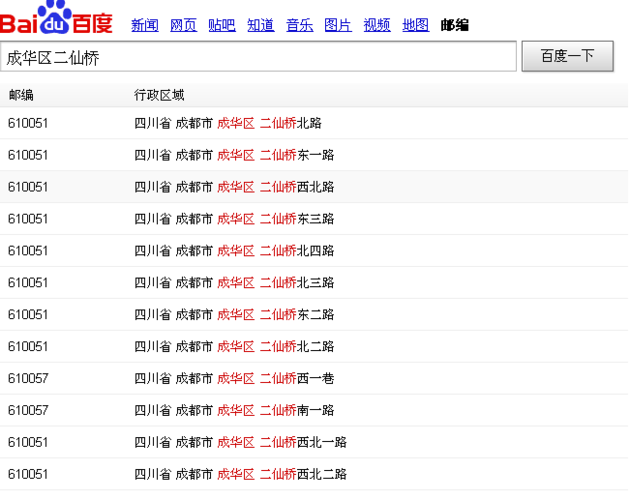Image resolution: width=630 pixels, height=500 pixels.
Task: Click postcode 610057 for 二仙桥南一路
Action: tap(28, 410)
